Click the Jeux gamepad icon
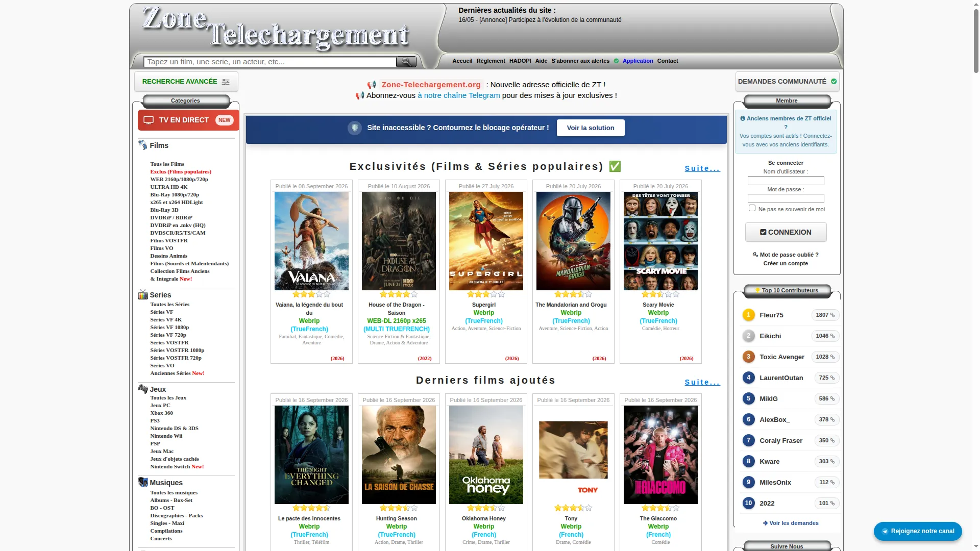 tap(143, 389)
